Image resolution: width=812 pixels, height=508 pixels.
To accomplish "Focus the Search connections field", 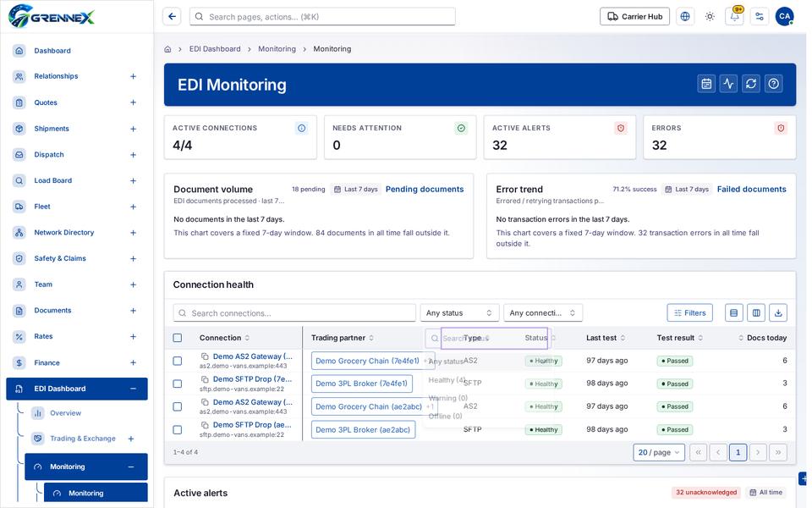I will click(294, 313).
